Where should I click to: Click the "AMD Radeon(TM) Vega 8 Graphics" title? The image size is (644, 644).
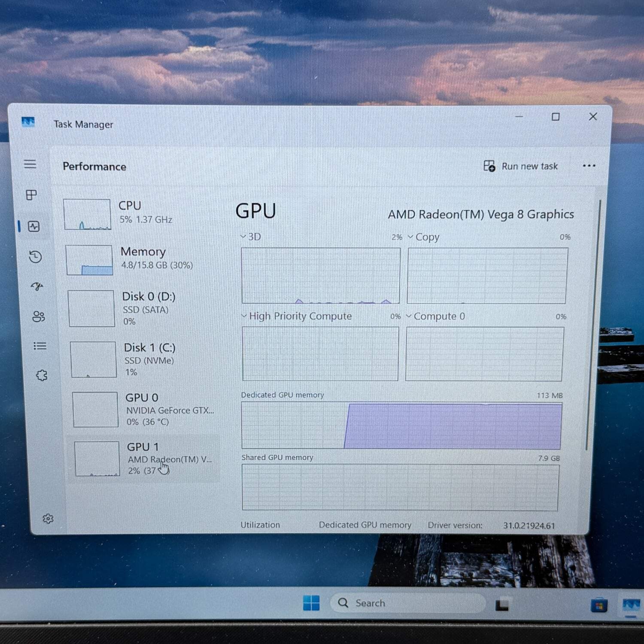(481, 214)
